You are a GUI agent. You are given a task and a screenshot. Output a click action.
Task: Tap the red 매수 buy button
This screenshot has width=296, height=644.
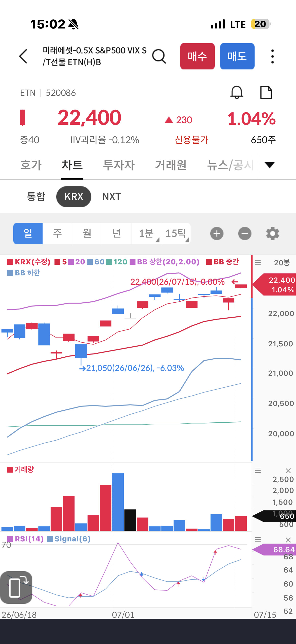click(197, 56)
